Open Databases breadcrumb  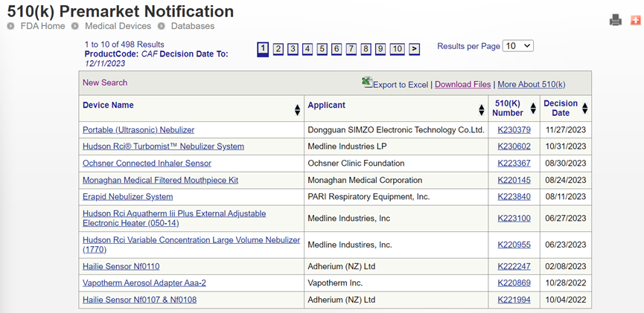[192, 26]
